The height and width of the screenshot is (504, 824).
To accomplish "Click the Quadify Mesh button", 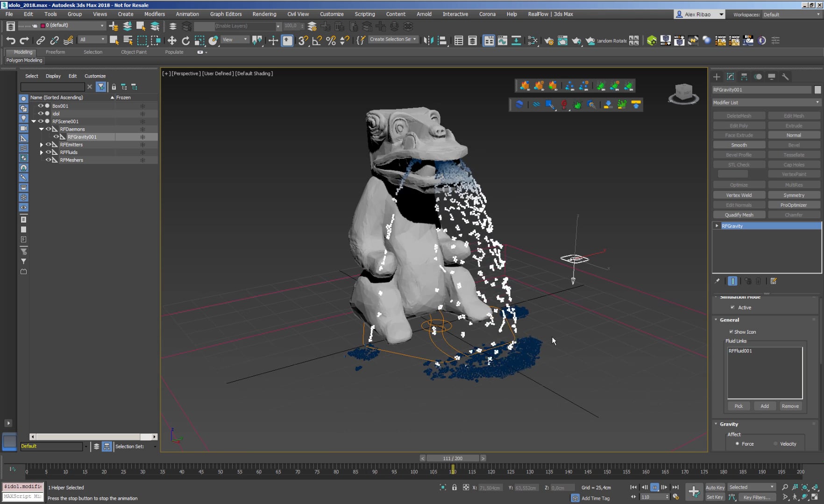I will click(x=739, y=215).
